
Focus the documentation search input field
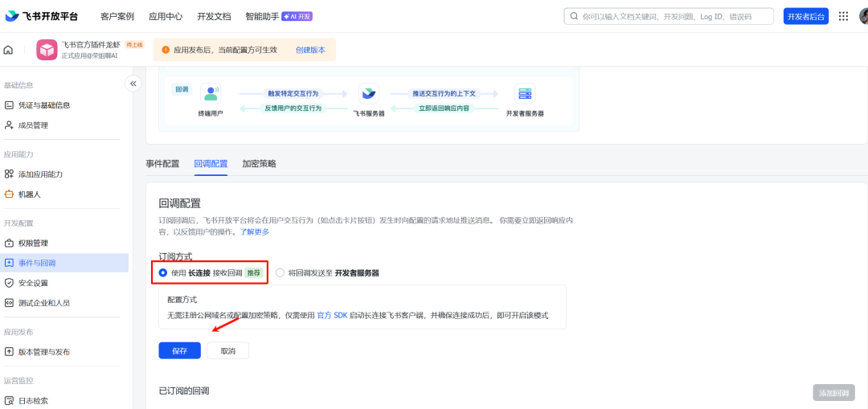tap(669, 17)
